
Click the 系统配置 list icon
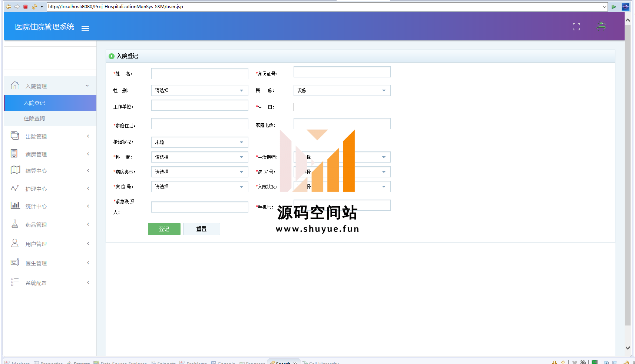(15, 282)
